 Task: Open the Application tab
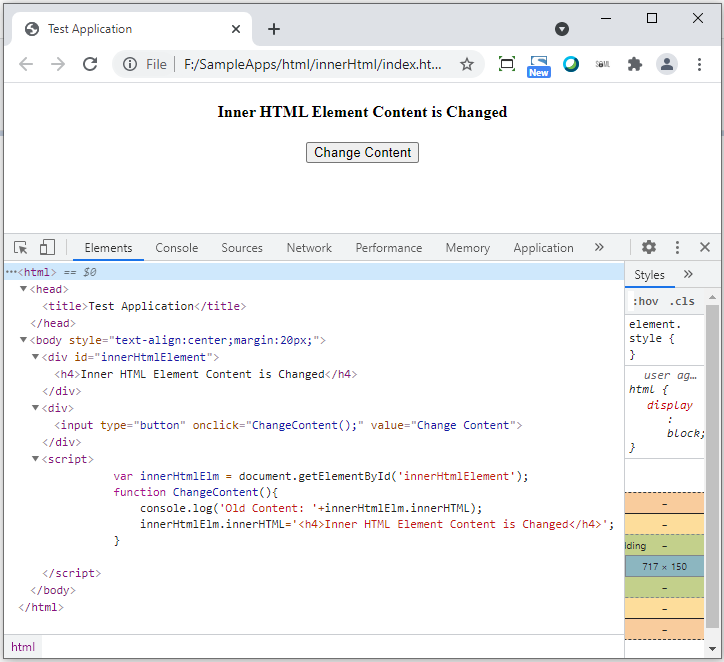tap(543, 248)
